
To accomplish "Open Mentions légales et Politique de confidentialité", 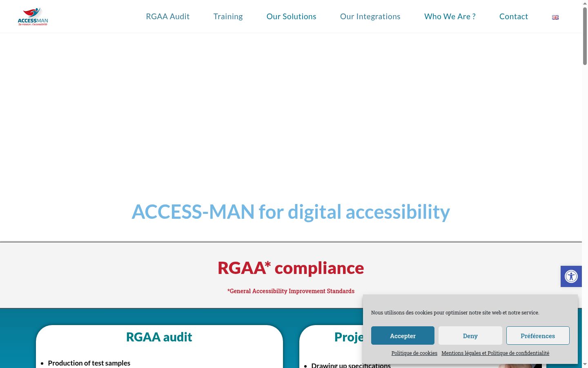I will click(x=495, y=353).
